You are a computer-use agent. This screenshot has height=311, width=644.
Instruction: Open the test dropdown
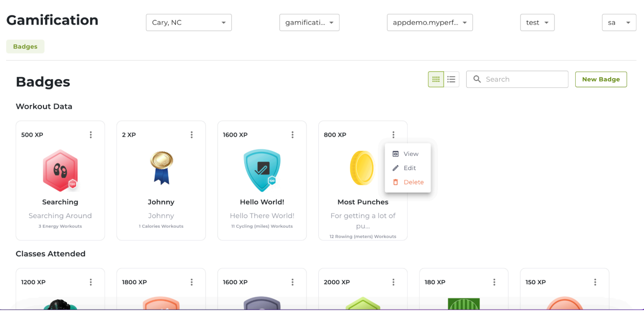[x=537, y=23]
